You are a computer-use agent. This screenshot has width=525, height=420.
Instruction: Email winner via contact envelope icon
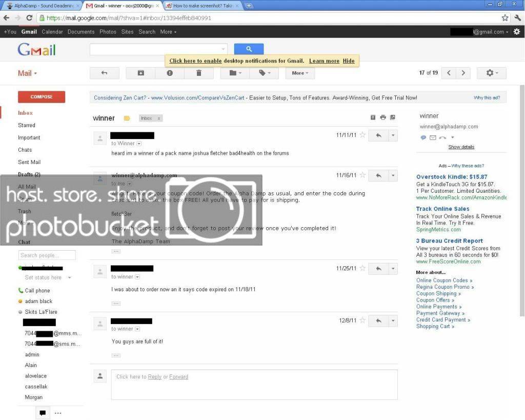[x=433, y=137]
